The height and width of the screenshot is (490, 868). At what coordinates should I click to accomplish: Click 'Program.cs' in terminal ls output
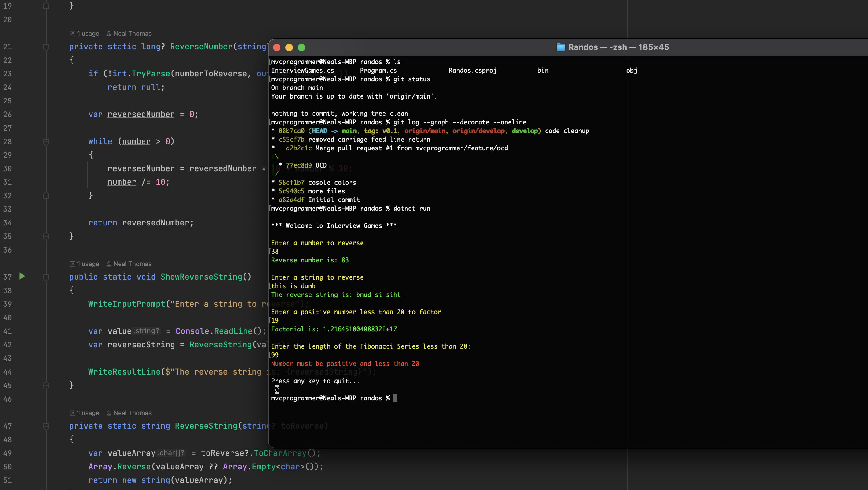378,71
